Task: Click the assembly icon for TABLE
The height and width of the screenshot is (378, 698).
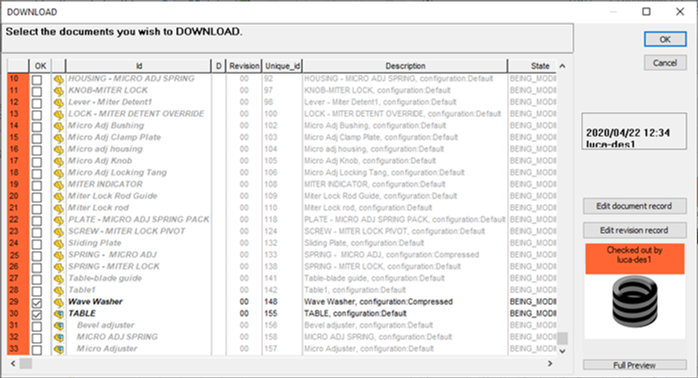Action: coord(58,314)
